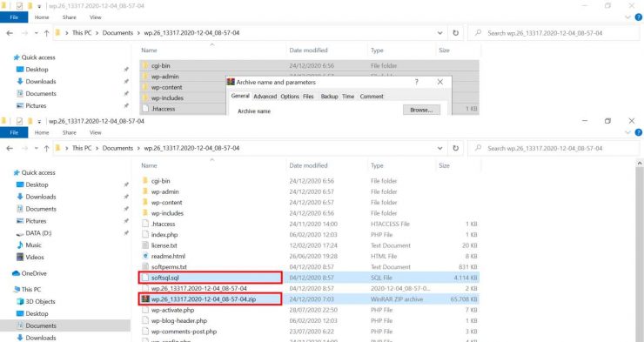Screen dimensions: 644x342
Task: Open recent locations dropdown in window listing softsql.sql
Action: (x=37, y=148)
